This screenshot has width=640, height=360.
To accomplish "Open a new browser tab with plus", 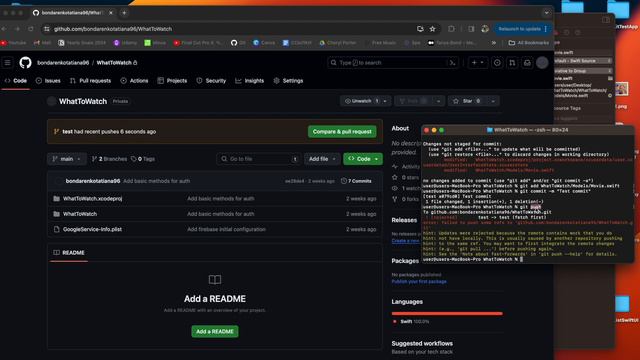I will pos(124,13).
